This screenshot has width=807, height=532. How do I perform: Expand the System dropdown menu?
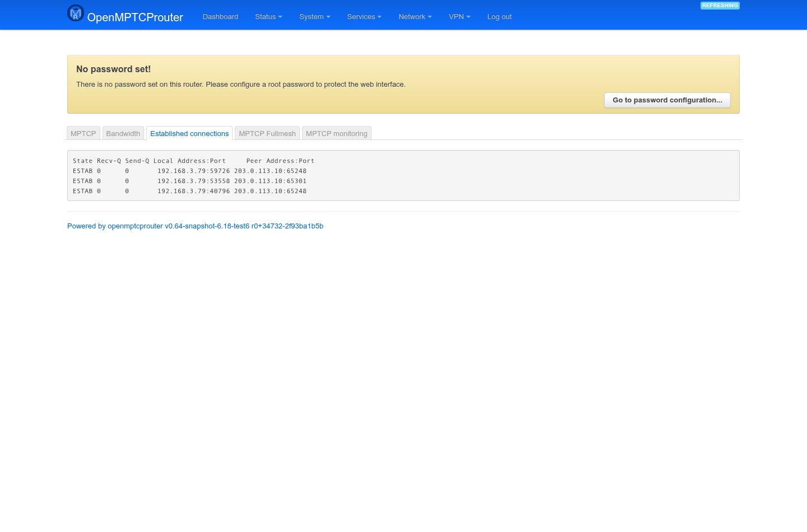point(315,17)
